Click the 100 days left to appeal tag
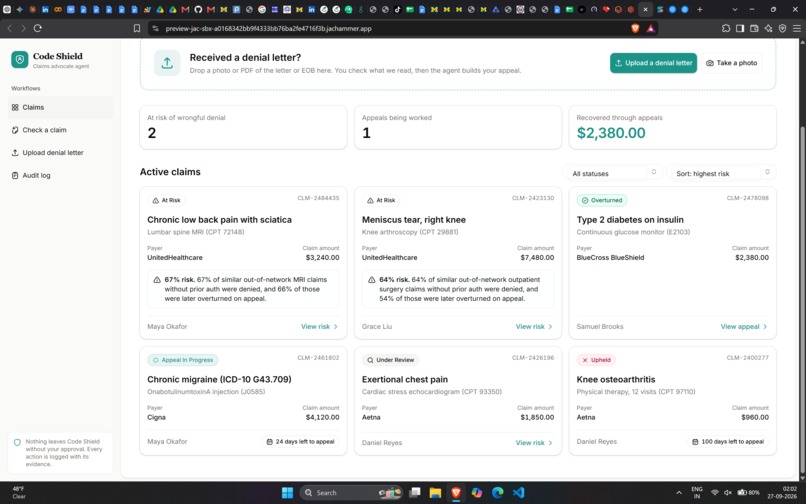The height and width of the screenshot is (504, 806). coord(728,442)
